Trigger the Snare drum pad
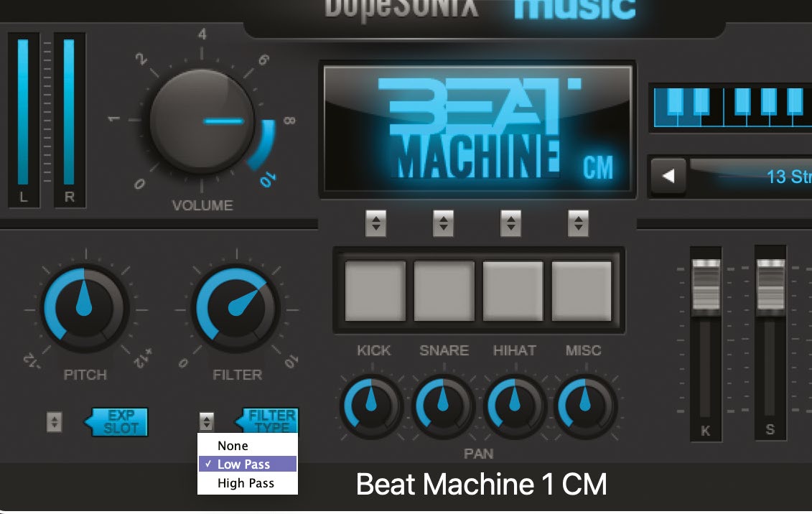 (444, 291)
